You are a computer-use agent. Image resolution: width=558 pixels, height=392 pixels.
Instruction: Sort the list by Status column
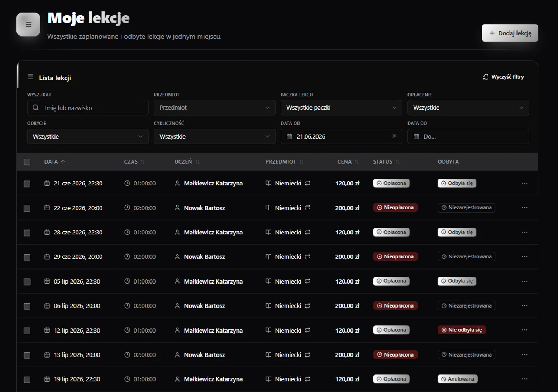386,162
